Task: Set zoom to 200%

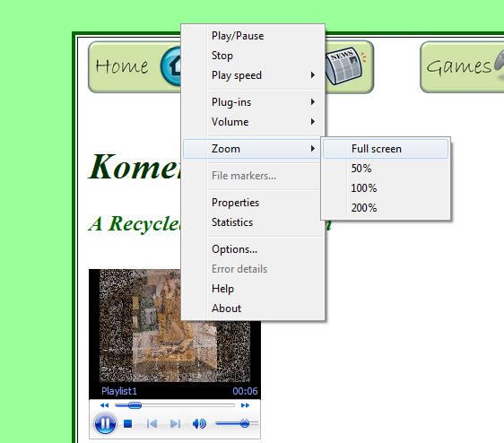Action: (386, 208)
